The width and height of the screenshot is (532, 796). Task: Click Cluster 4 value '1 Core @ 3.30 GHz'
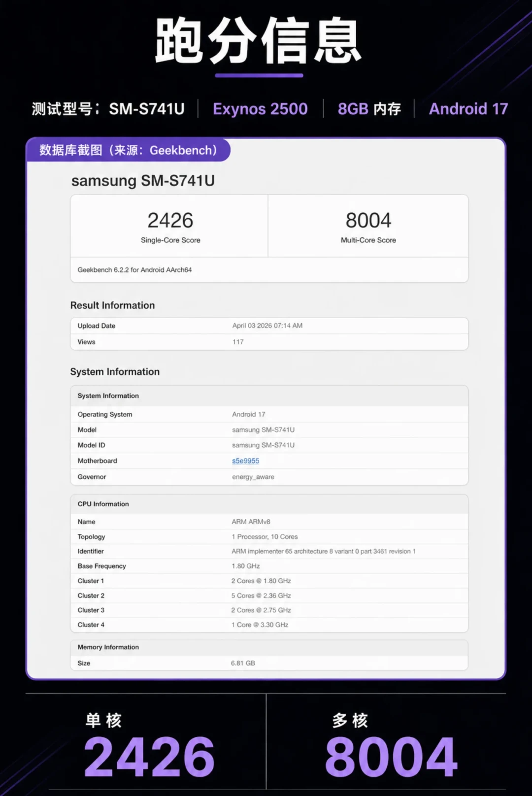tap(260, 625)
